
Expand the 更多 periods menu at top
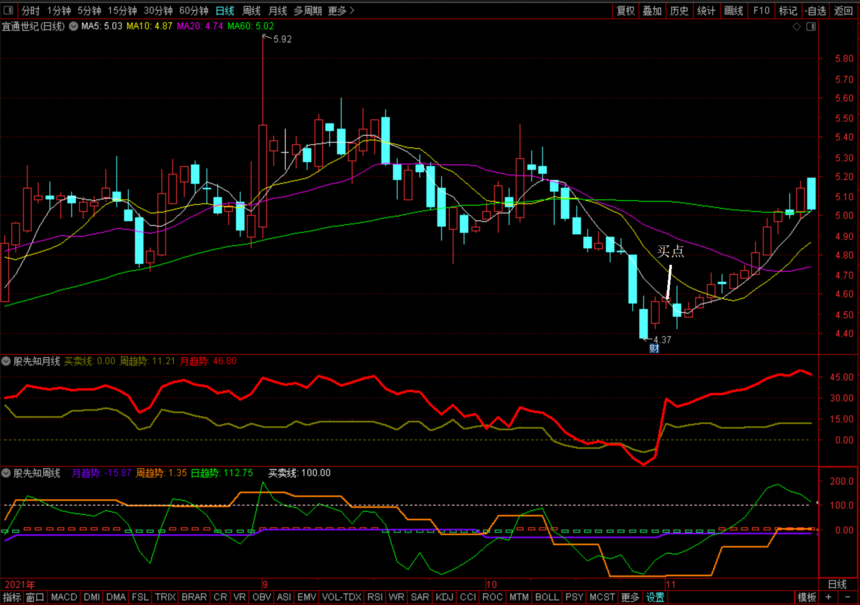(341, 10)
